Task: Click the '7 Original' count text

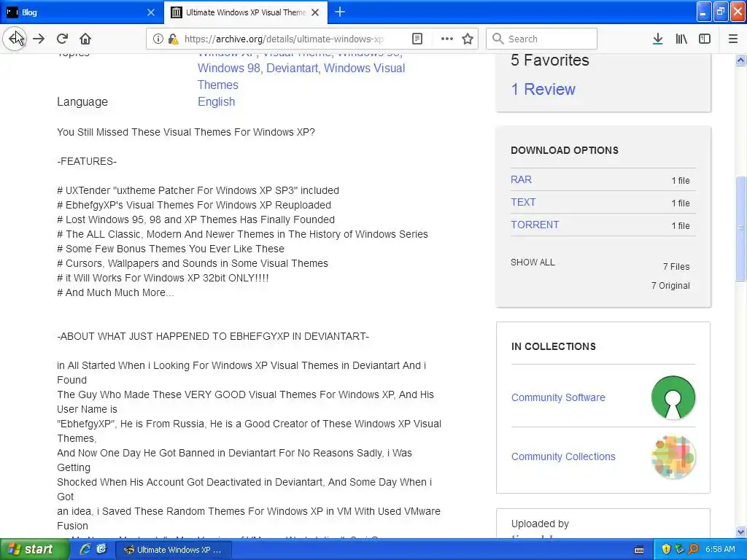Action: pos(670,286)
